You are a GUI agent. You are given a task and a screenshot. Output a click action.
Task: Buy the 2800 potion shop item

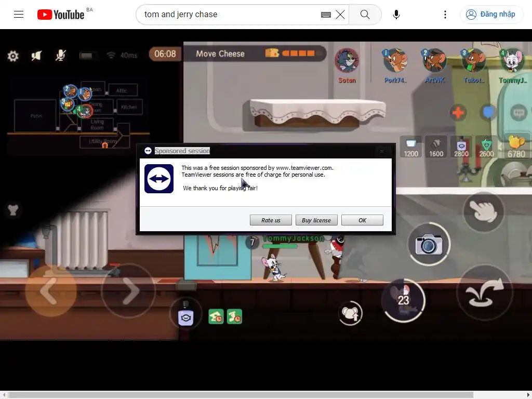tap(461, 147)
